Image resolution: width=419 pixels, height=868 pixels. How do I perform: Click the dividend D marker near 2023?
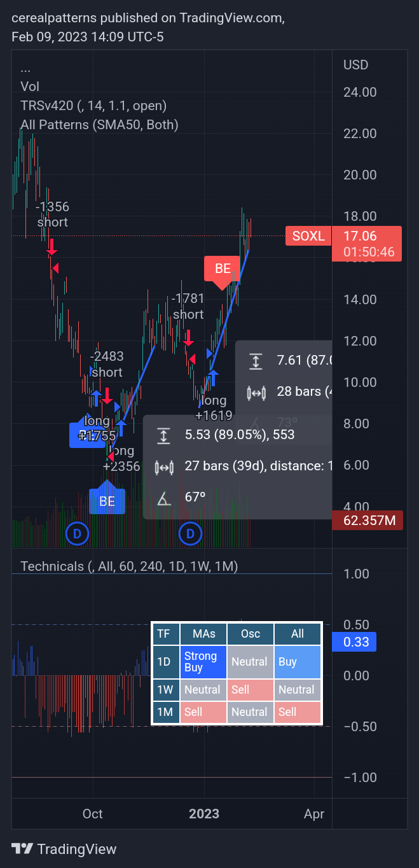coord(189,533)
